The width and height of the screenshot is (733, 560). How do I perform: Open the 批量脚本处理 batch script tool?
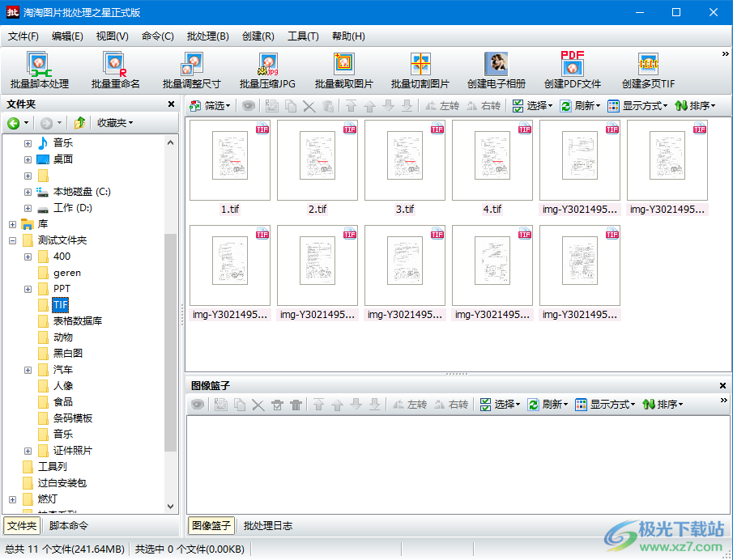[39, 70]
